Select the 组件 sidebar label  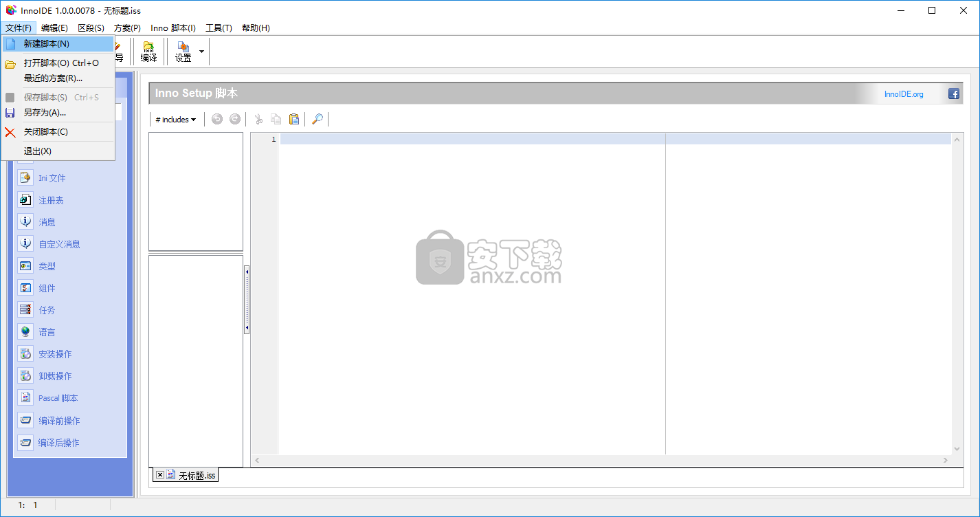(x=47, y=288)
